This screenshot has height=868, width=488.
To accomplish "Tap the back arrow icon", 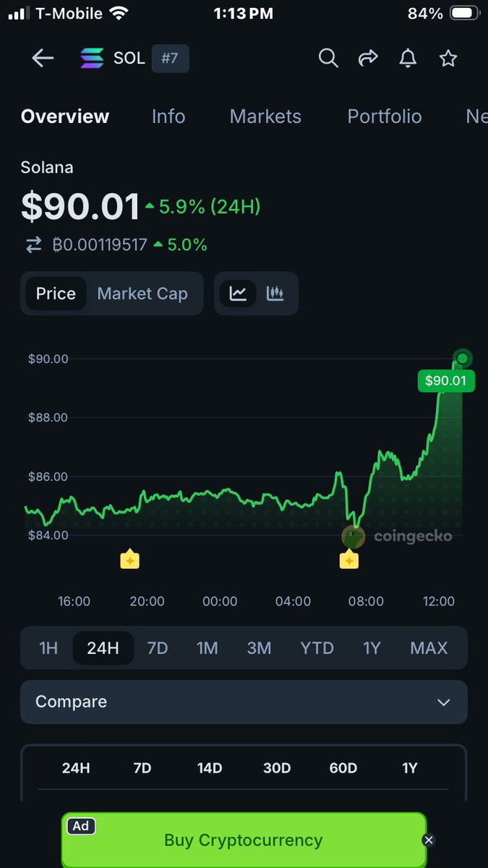I will coord(43,59).
